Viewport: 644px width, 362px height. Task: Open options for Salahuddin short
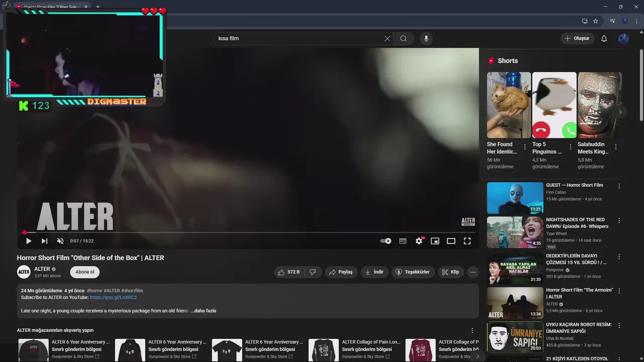click(x=616, y=147)
